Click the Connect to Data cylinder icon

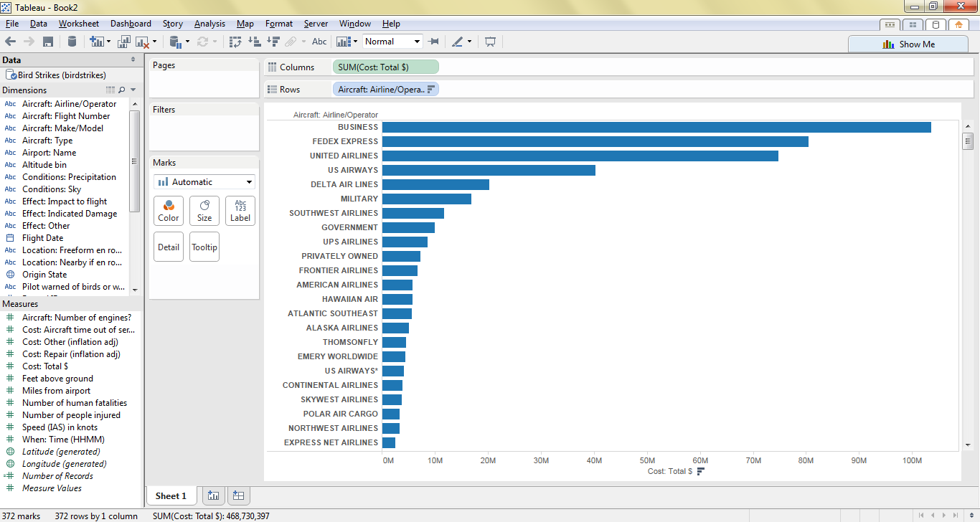click(72, 42)
